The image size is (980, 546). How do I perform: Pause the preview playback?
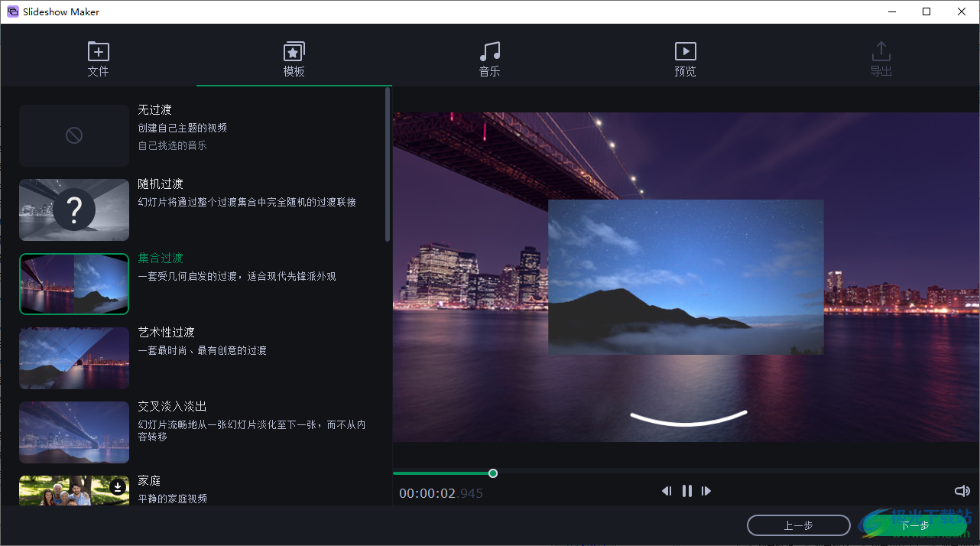click(x=686, y=491)
